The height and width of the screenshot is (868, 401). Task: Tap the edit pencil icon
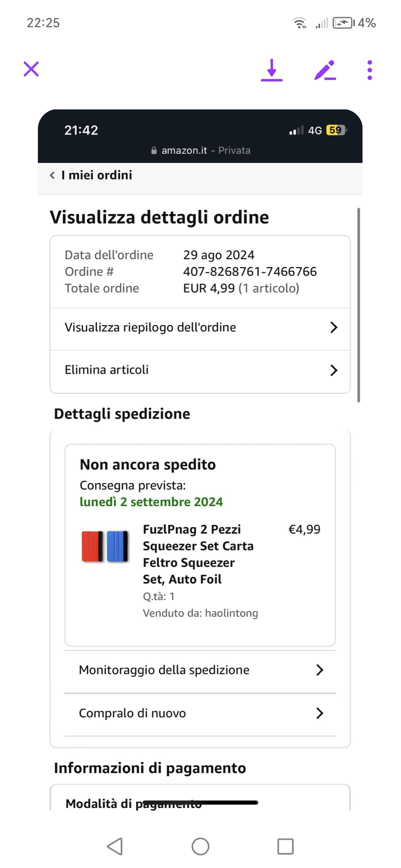click(325, 70)
